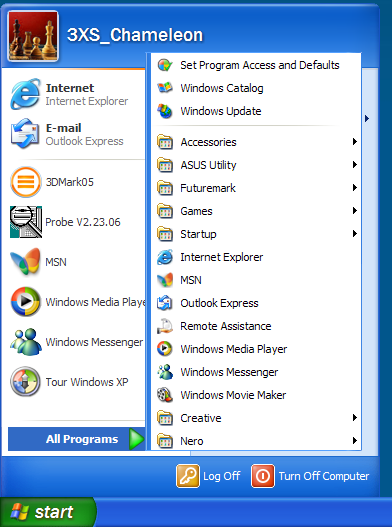Click the Windows Catalog icon
The height and width of the screenshot is (527, 392).
[165, 88]
